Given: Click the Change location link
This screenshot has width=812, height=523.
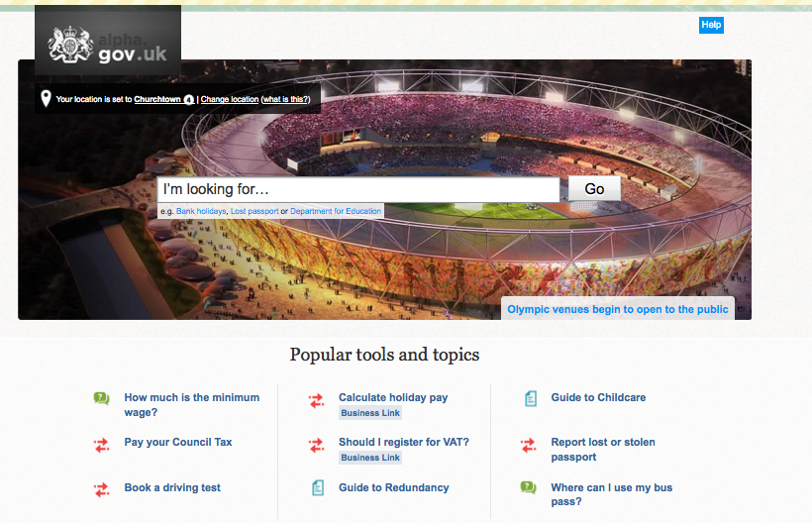Looking at the screenshot, I should (230, 99).
